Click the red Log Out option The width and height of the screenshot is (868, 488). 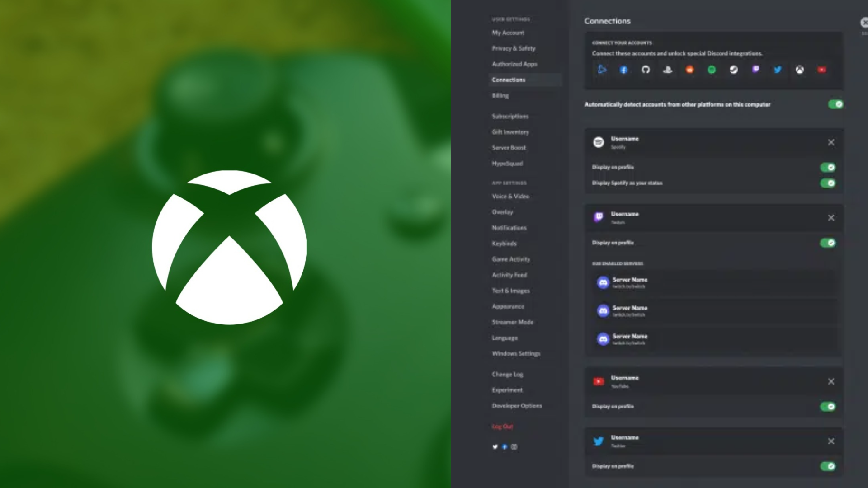pos(502,427)
